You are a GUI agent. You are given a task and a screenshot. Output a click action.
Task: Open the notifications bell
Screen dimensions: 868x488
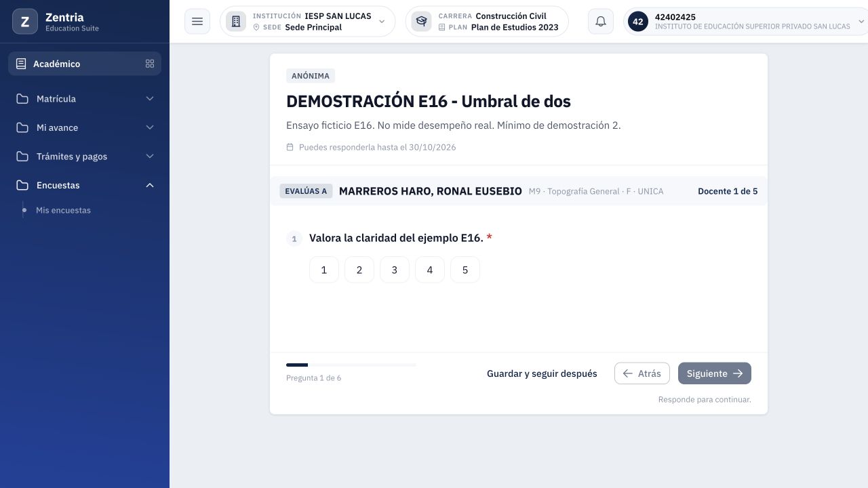pos(601,22)
